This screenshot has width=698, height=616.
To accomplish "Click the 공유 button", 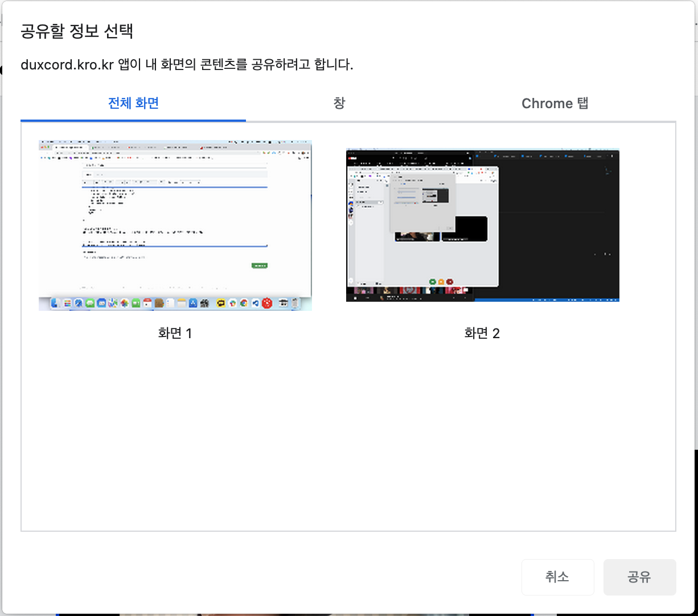I will [640, 577].
